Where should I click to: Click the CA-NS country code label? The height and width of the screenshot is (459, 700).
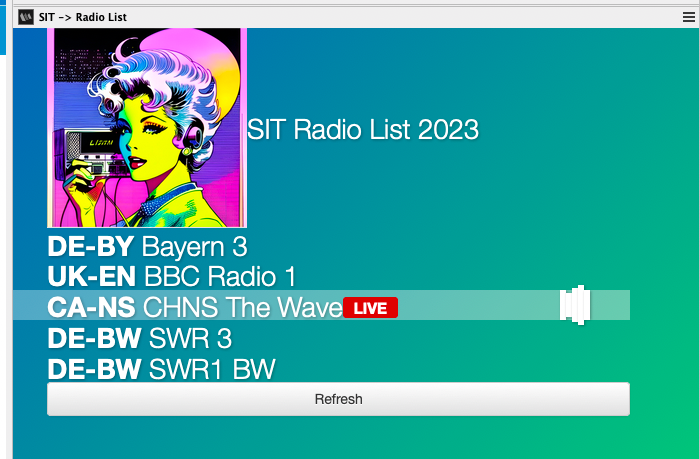click(x=92, y=307)
